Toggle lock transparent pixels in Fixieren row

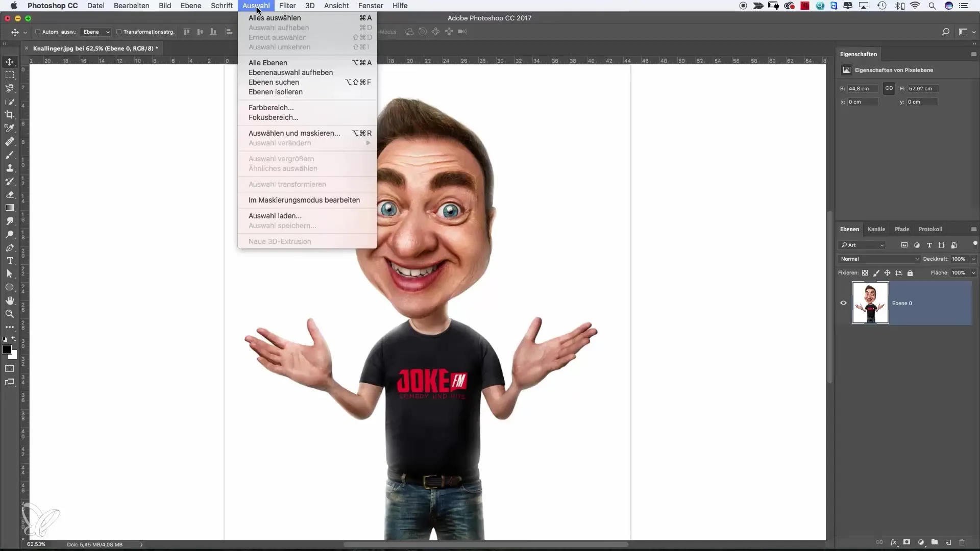pyautogui.click(x=865, y=273)
